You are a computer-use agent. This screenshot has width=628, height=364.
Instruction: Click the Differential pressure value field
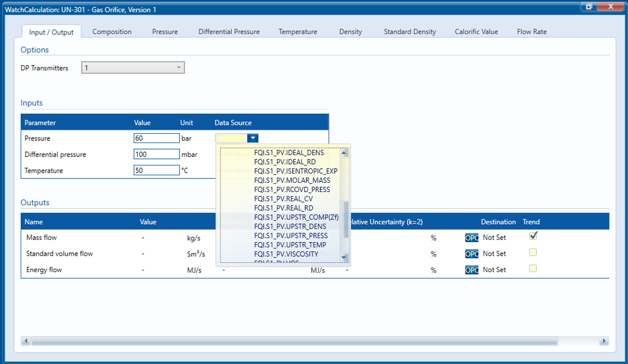coord(157,154)
